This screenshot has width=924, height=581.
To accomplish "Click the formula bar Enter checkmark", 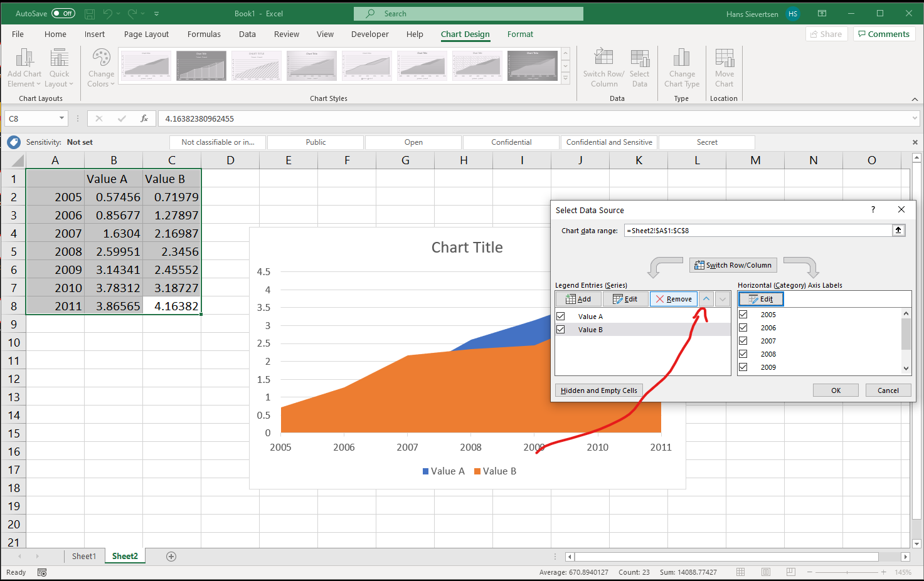I will pos(122,118).
